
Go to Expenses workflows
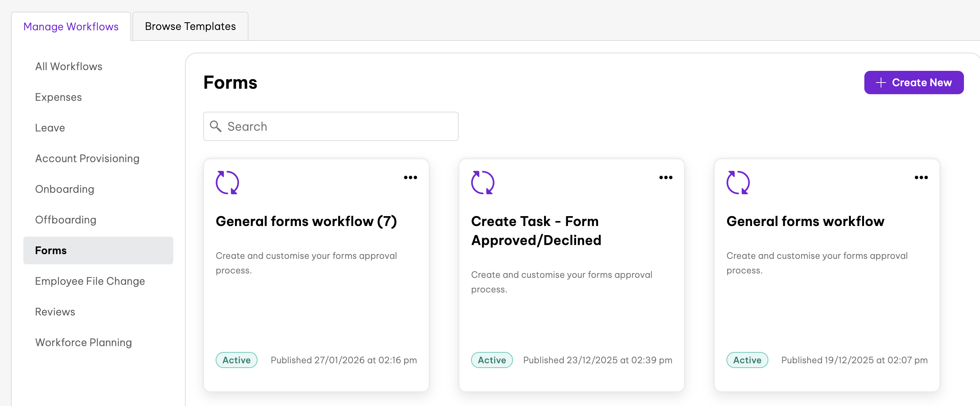coord(58,97)
